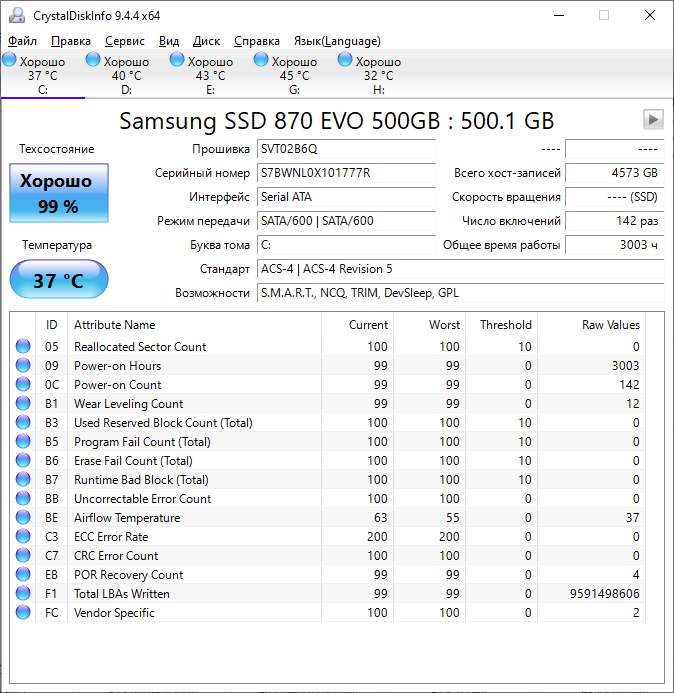674x693 pixels.
Task: Switch to disk H: at 32 °C
Action: point(378,74)
